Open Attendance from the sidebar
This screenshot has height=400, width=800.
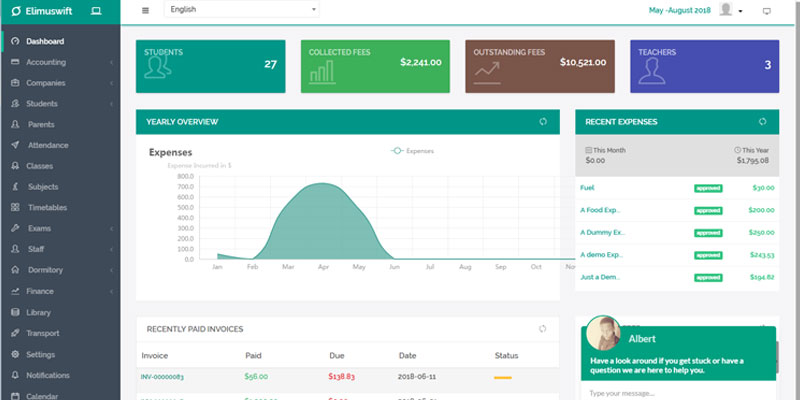pyautogui.click(x=48, y=145)
